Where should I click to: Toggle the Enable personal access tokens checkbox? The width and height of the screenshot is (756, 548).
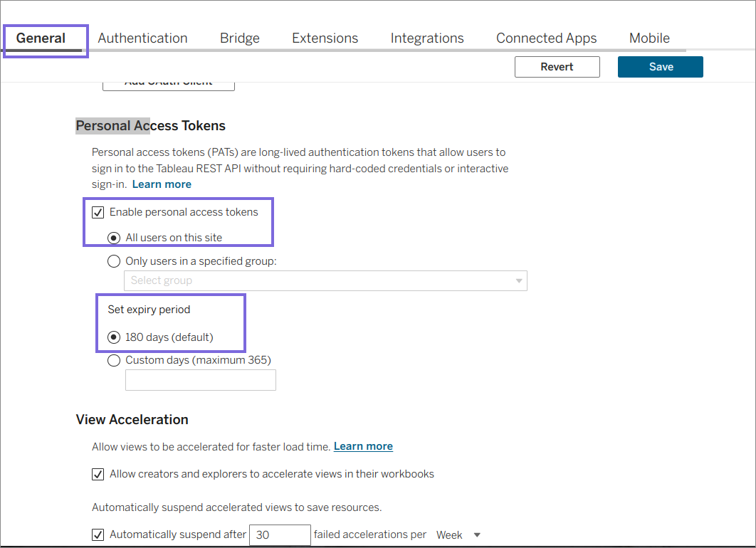98,212
